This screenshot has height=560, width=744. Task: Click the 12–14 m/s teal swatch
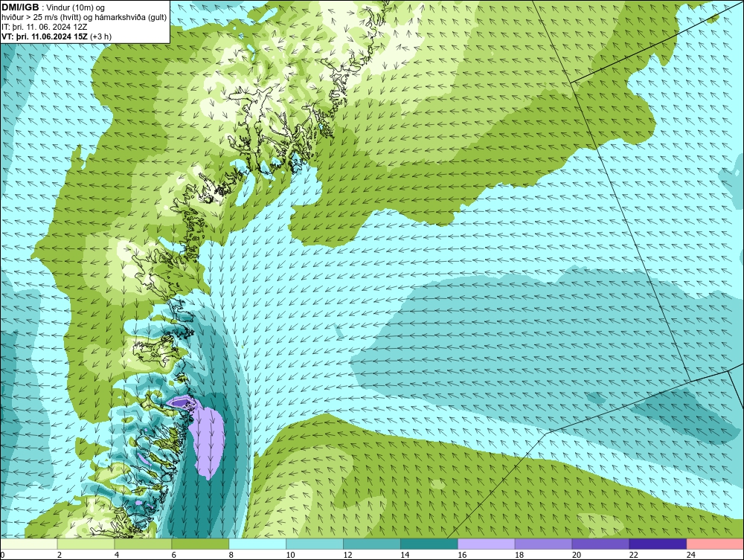(371, 544)
